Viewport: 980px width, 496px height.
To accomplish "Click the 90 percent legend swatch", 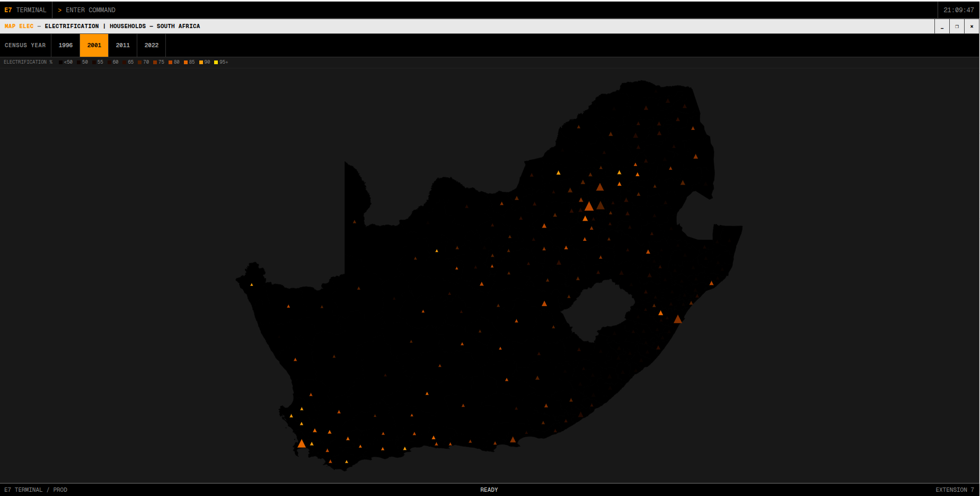I will tap(201, 63).
